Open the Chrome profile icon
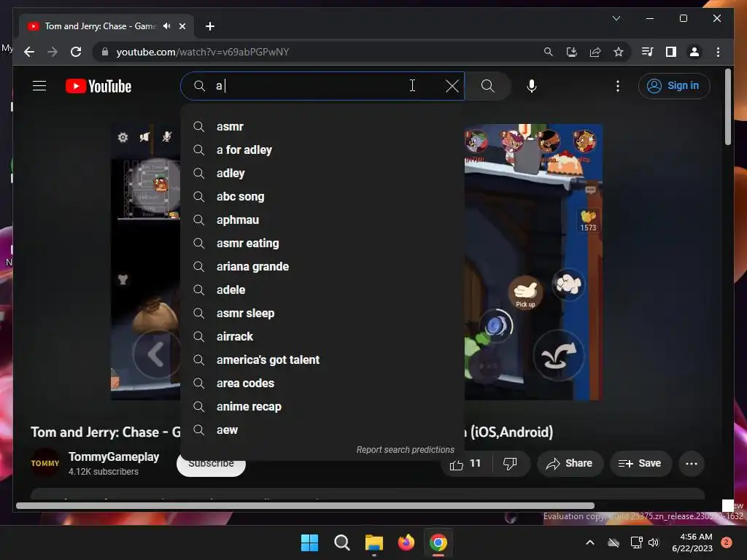Screen dimensions: 747x560 [x=694, y=52]
